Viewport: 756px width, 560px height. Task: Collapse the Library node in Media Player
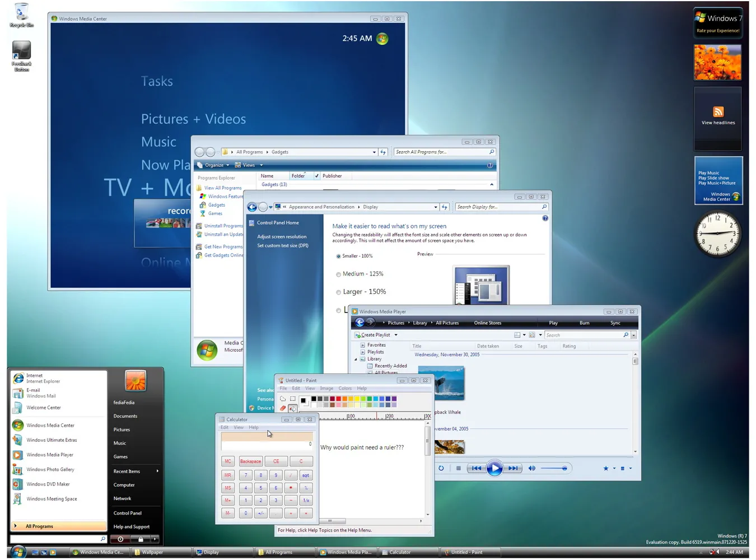(x=356, y=359)
